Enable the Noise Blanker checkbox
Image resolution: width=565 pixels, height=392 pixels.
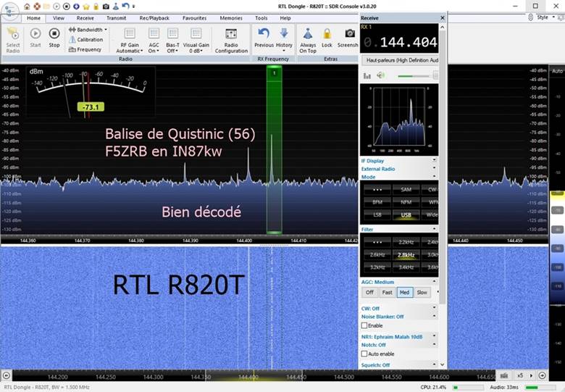pyautogui.click(x=364, y=325)
